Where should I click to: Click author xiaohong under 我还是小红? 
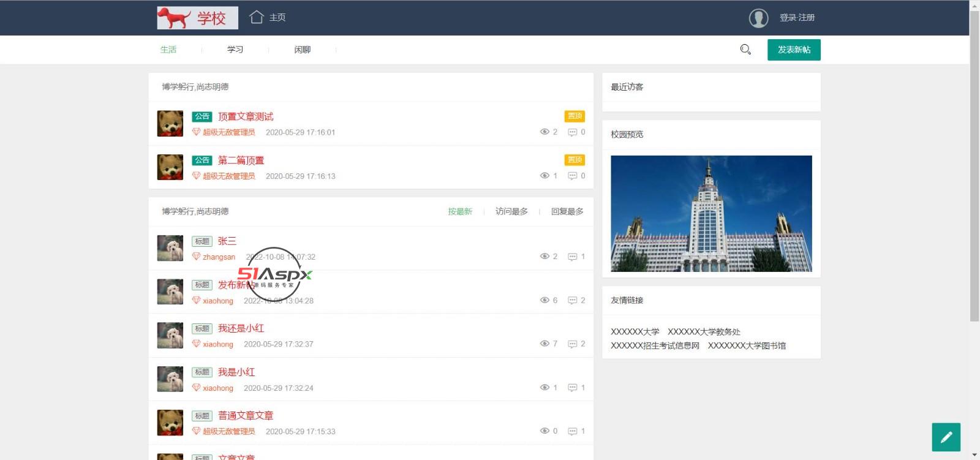coord(218,344)
